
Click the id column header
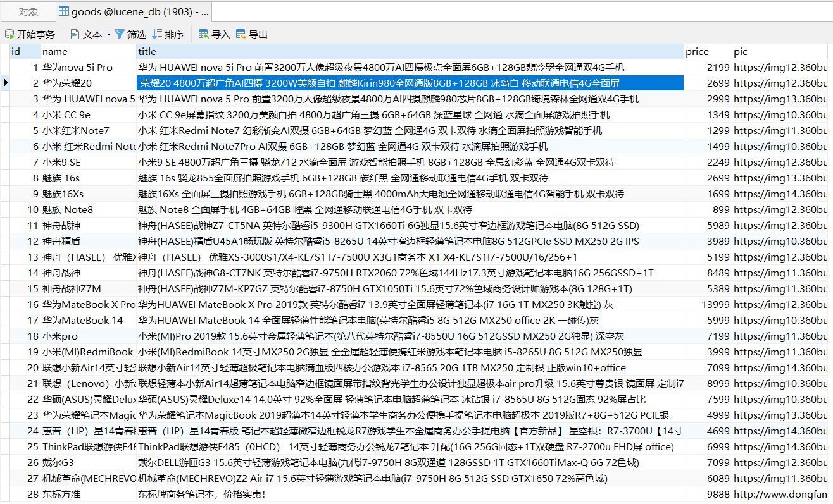point(25,52)
